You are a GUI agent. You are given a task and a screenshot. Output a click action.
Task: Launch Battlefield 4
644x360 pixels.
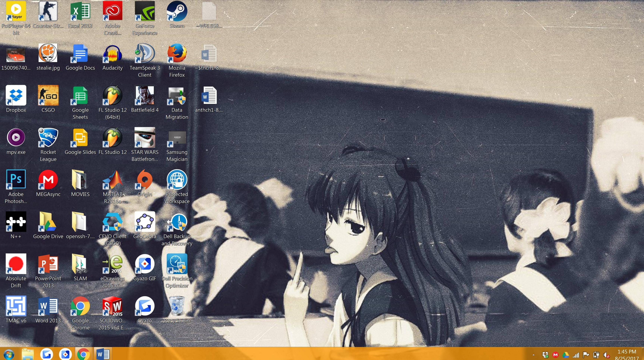(x=145, y=96)
